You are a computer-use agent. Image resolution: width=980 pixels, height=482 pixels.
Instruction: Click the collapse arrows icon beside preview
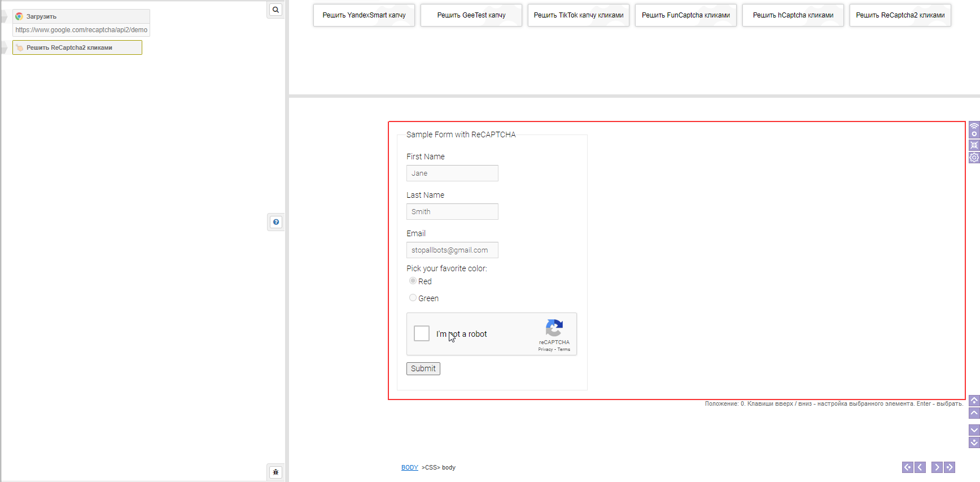pyautogui.click(x=974, y=145)
